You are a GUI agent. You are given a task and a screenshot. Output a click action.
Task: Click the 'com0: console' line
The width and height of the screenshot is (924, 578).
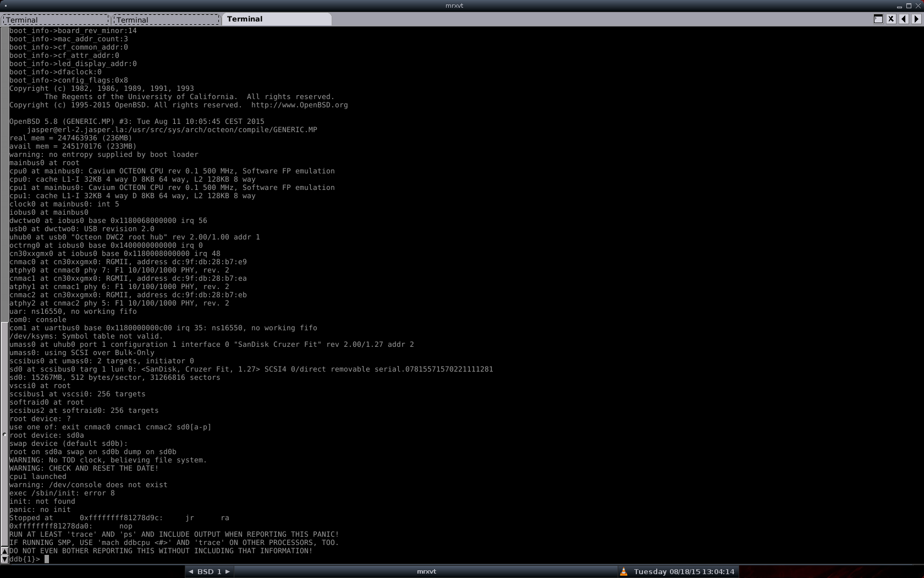point(38,320)
